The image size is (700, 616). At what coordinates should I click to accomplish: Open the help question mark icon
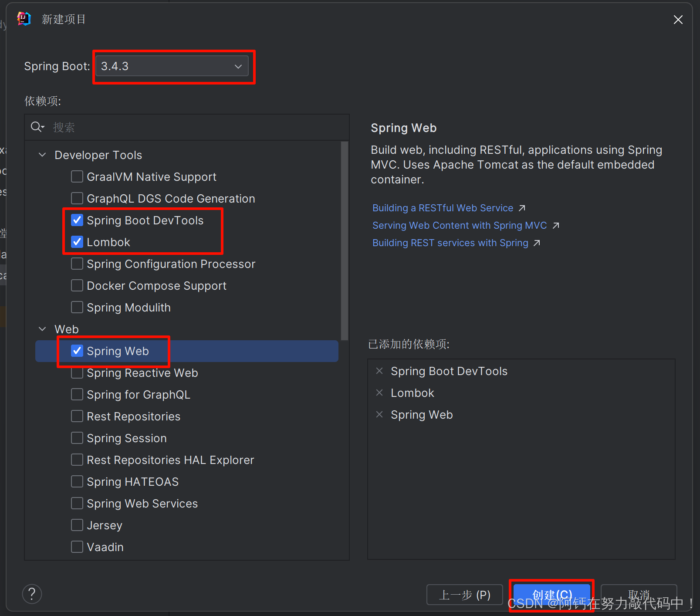[x=32, y=594]
